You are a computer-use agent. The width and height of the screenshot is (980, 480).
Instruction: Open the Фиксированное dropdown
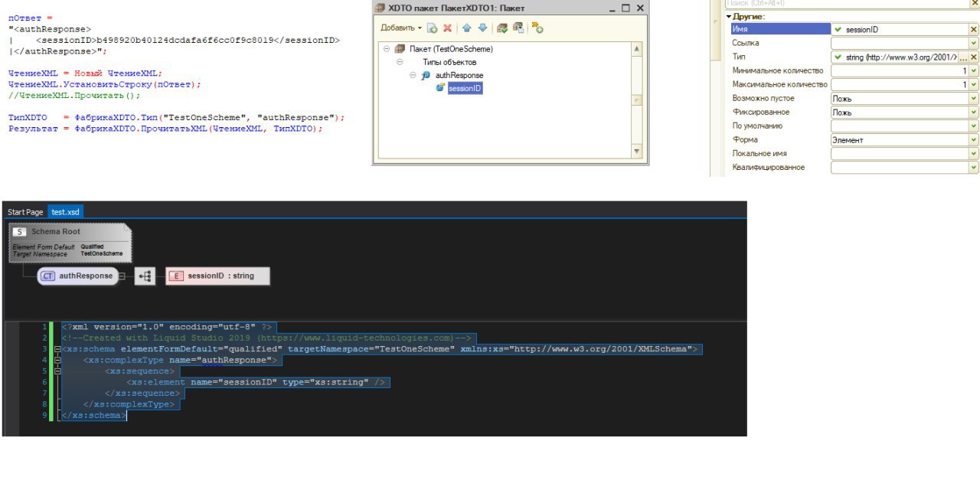974,112
